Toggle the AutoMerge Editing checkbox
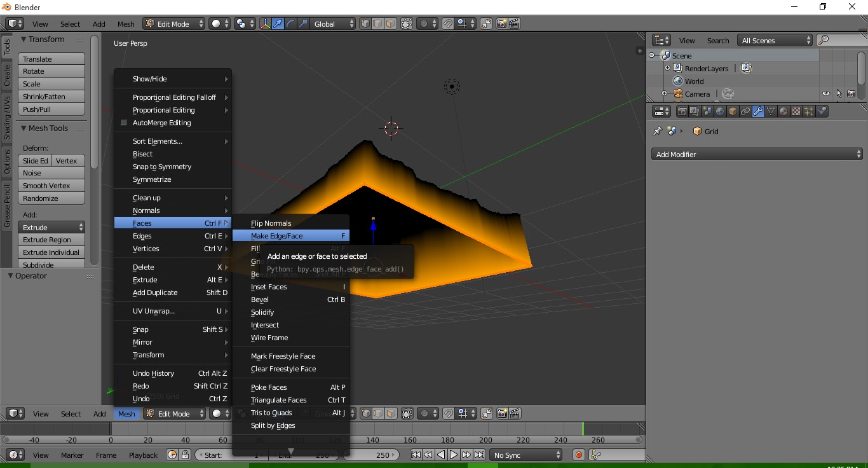 (x=124, y=123)
